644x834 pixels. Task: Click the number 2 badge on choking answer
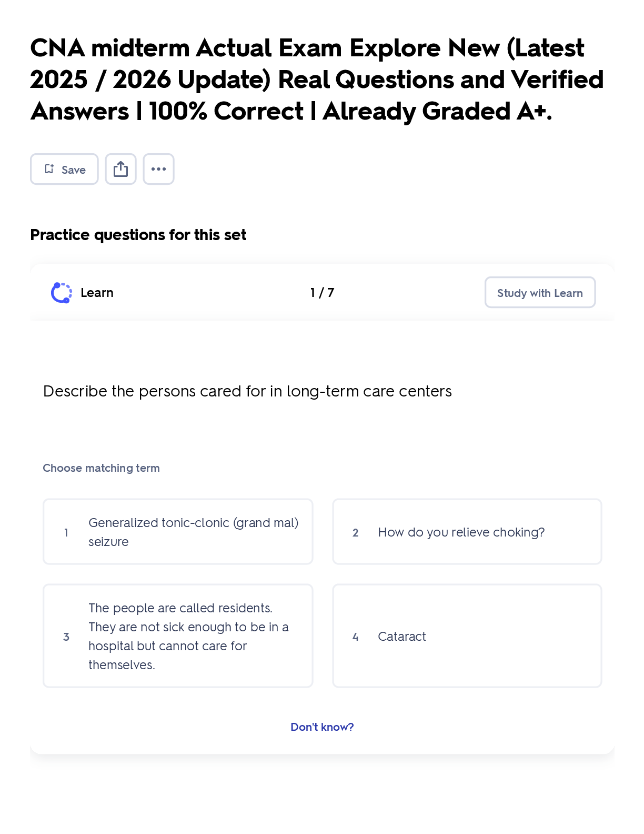[356, 532]
